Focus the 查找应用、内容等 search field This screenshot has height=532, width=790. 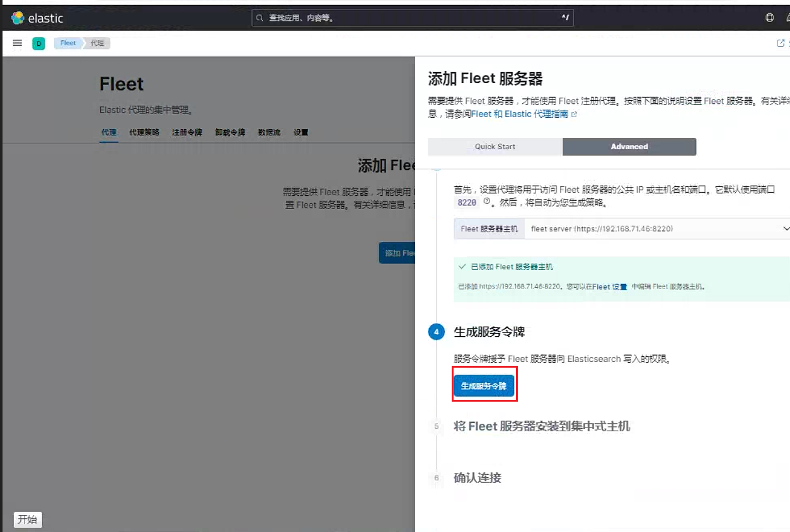coord(413,18)
